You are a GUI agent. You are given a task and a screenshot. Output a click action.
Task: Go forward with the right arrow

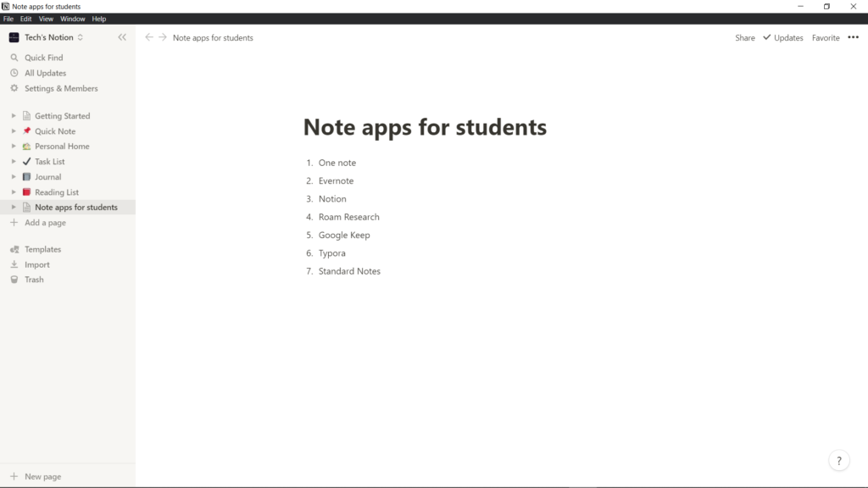(x=163, y=37)
